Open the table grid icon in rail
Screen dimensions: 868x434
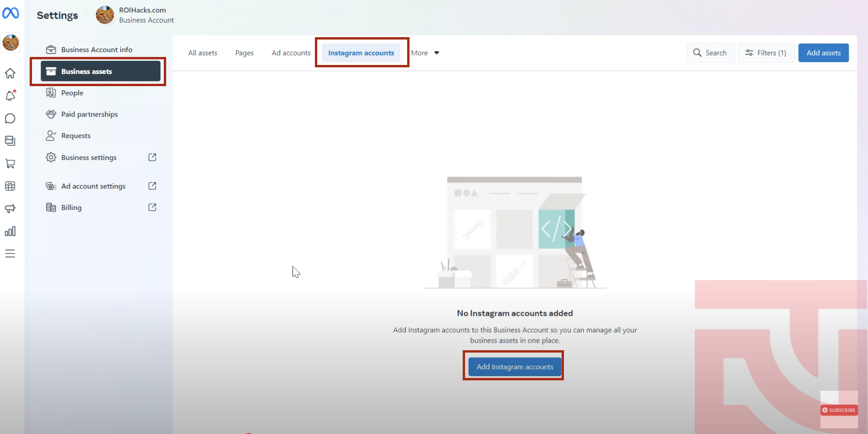pyautogui.click(x=10, y=186)
